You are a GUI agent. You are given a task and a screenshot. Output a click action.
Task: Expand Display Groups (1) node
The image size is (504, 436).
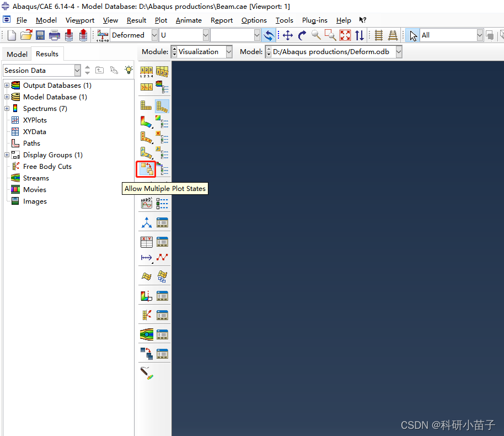point(7,155)
